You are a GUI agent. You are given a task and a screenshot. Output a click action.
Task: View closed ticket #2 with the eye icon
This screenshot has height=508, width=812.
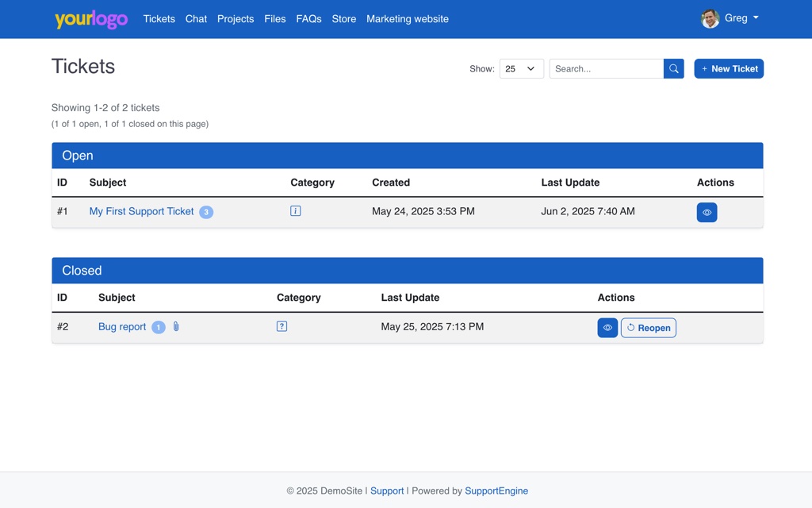pyautogui.click(x=607, y=327)
